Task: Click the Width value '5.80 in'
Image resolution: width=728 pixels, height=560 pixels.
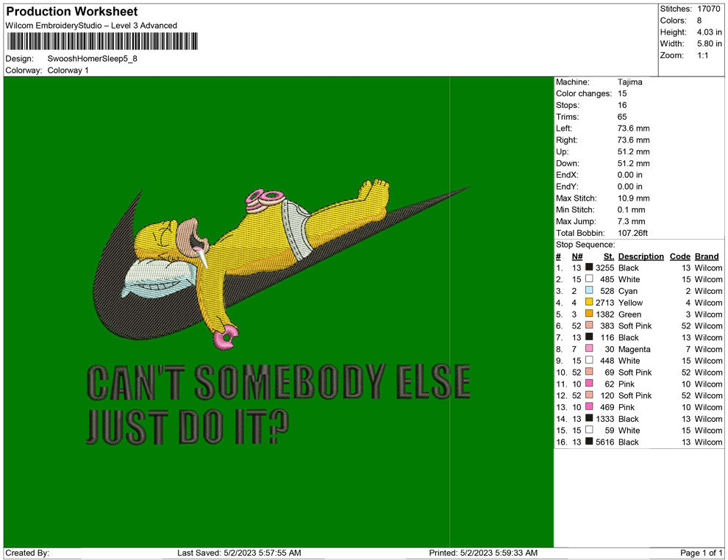Action: tap(710, 43)
